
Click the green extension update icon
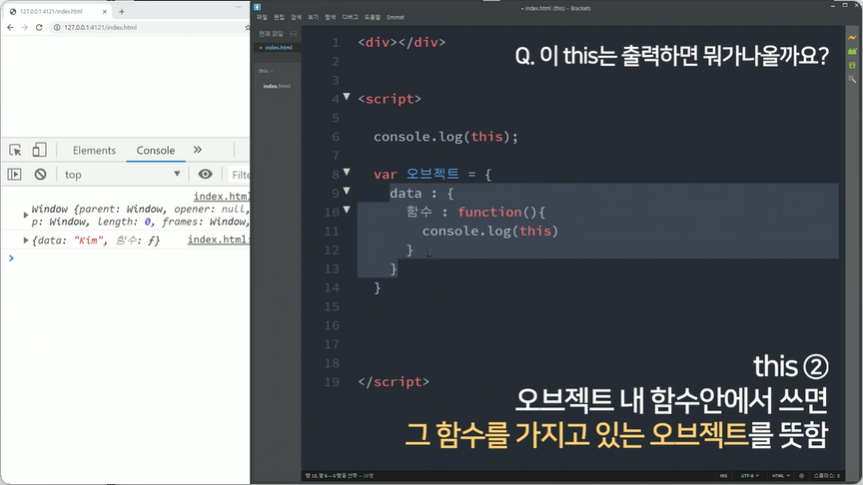(x=852, y=65)
